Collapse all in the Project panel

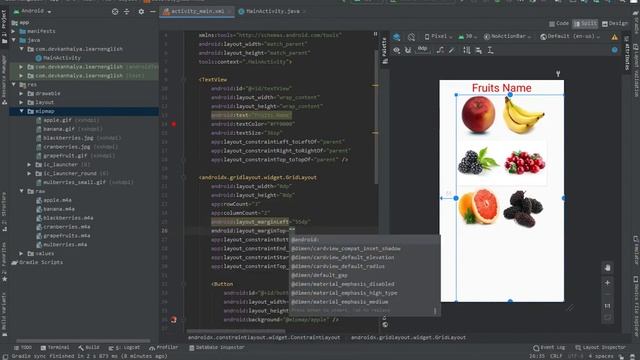[x=127, y=12]
